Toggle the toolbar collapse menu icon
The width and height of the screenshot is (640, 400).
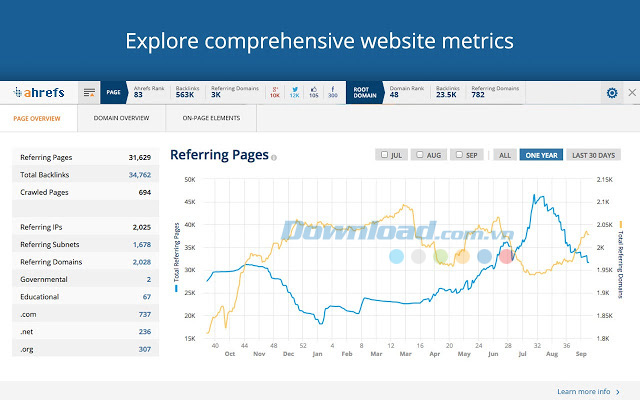(x=89, y=93)
